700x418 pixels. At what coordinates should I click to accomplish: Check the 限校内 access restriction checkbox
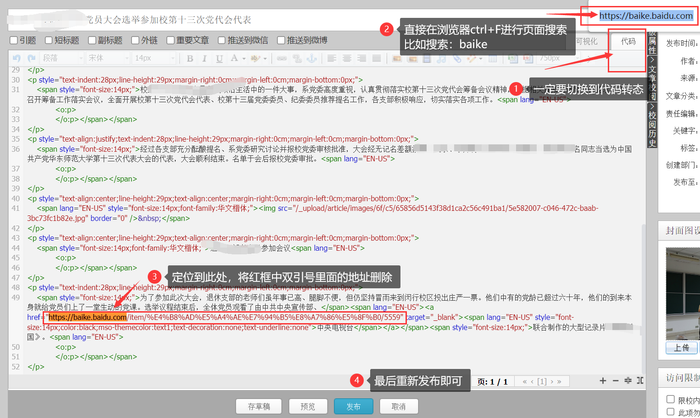[670, 399]
